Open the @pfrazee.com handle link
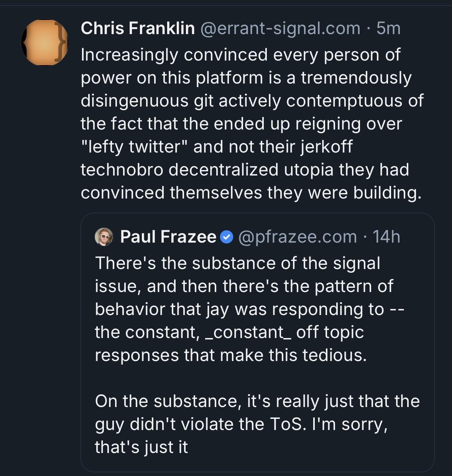 (297, 237)
